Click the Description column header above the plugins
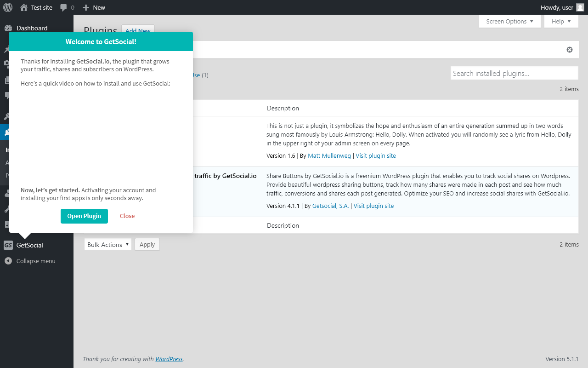588x368 pixels. pyautogui.click(x=283, y=108)
